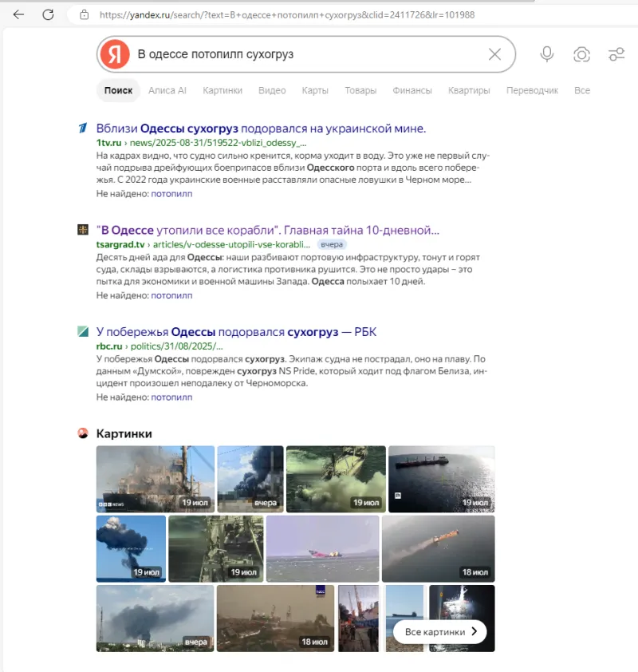This screenshot has width=638, height=672.
Task: Click snippet text 'Десять дней ада для Одессы'
Action: tap(288, 269)
